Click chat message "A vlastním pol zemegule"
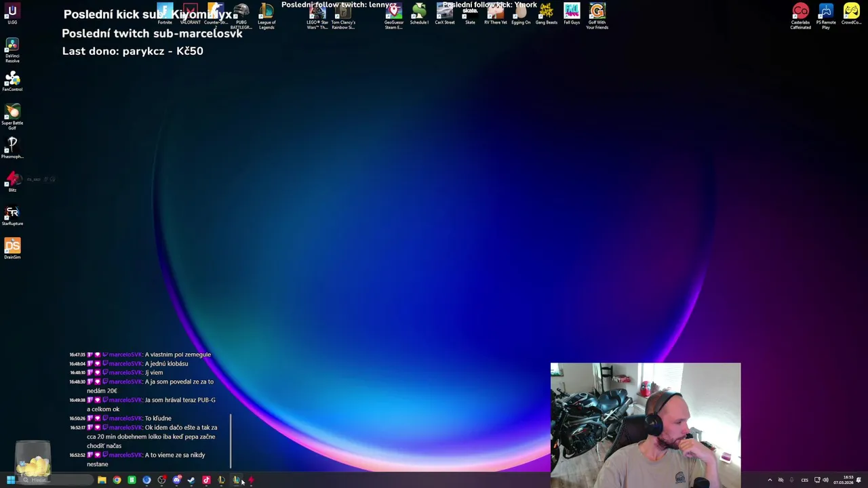The width and height of the screenshot is (868, 488). 178,354
